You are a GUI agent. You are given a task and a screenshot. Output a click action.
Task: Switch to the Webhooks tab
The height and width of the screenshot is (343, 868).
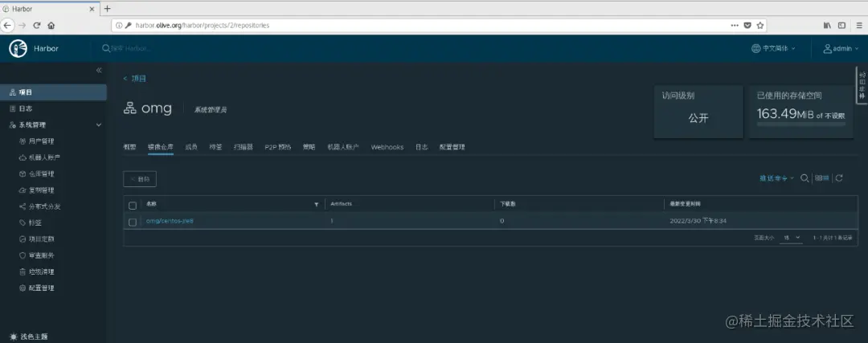[387, 147]
